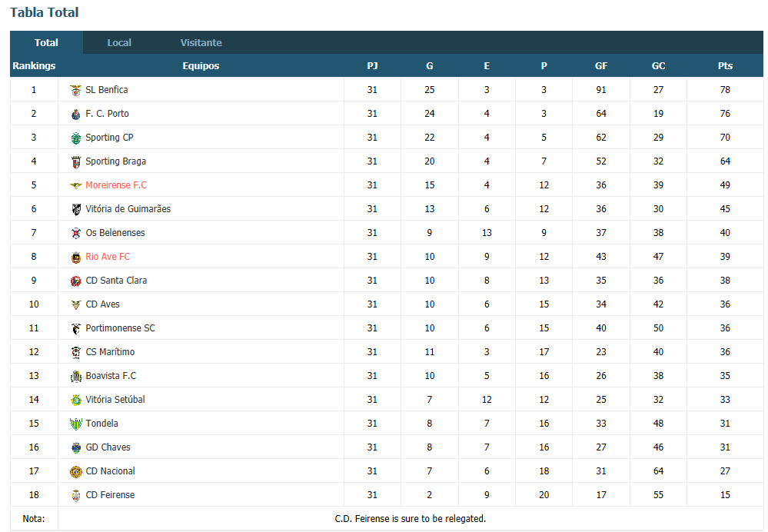The height and width of the screenshot is (532, 768).
Task: Open the Vitória de Guimarães team link
Action: [x=128, y=209]
